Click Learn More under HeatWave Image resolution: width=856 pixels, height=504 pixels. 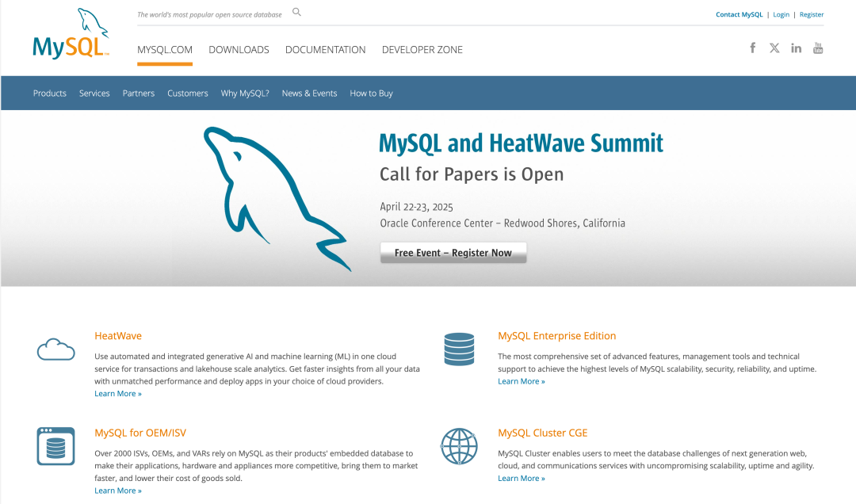tap(118, 394)
